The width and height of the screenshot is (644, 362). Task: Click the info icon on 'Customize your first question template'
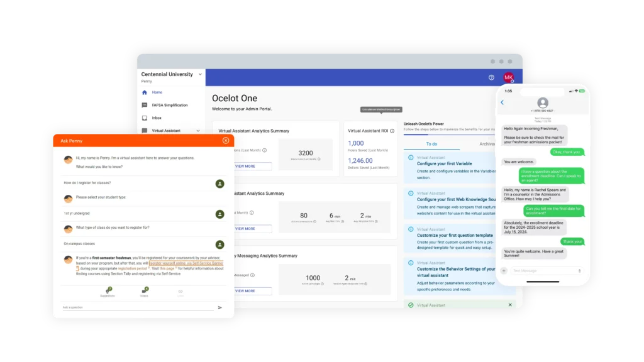click(x=411, y=229)
